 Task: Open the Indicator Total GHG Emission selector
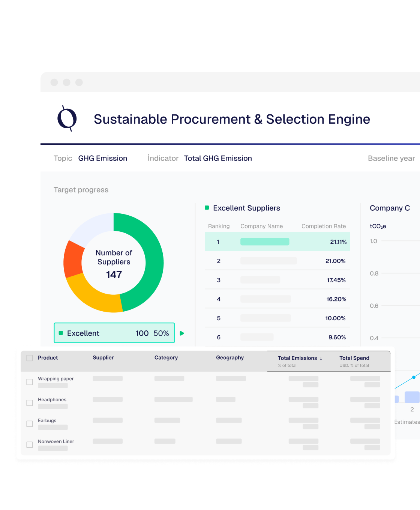tap(217, 158)
